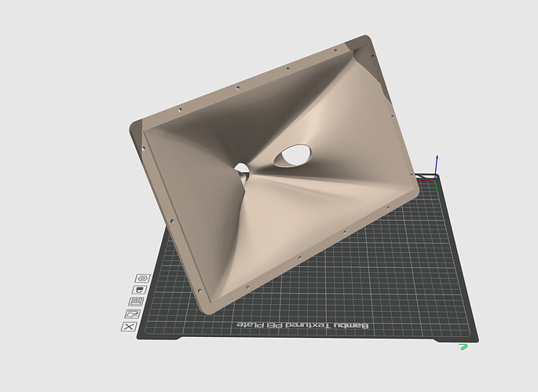Click the large oval hole in the model
This screenshot has width=538, height=392.
(292, 156)
